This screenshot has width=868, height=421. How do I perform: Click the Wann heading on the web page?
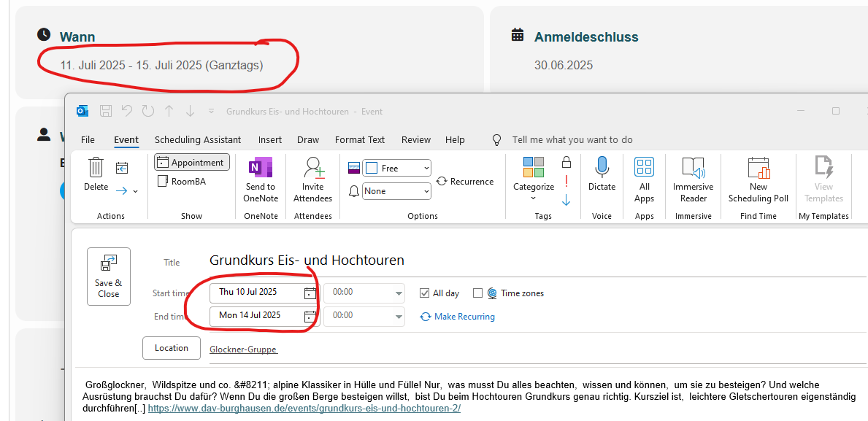click(x=77, y=37)
